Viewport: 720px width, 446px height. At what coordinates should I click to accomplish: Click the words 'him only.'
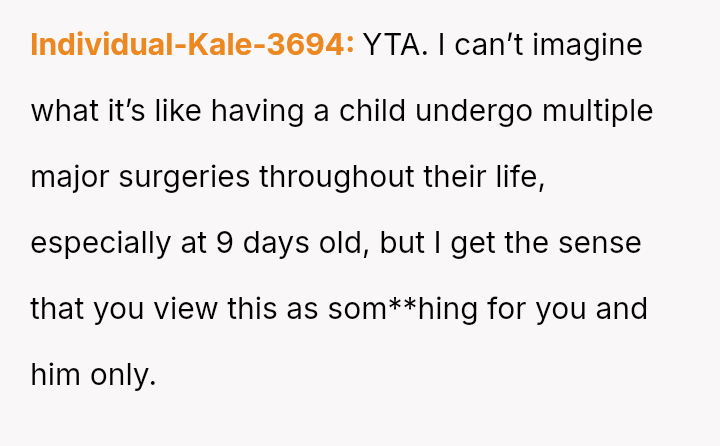coord(94,375)
